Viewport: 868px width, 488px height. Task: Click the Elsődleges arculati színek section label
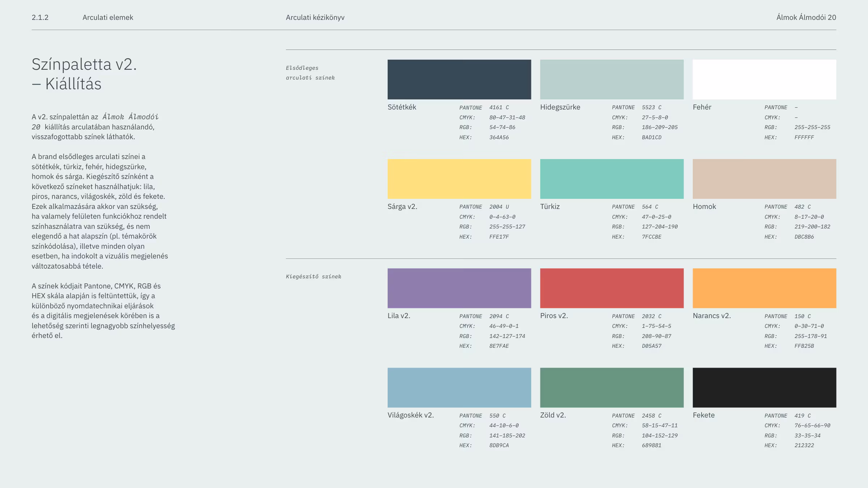[310, 73]
